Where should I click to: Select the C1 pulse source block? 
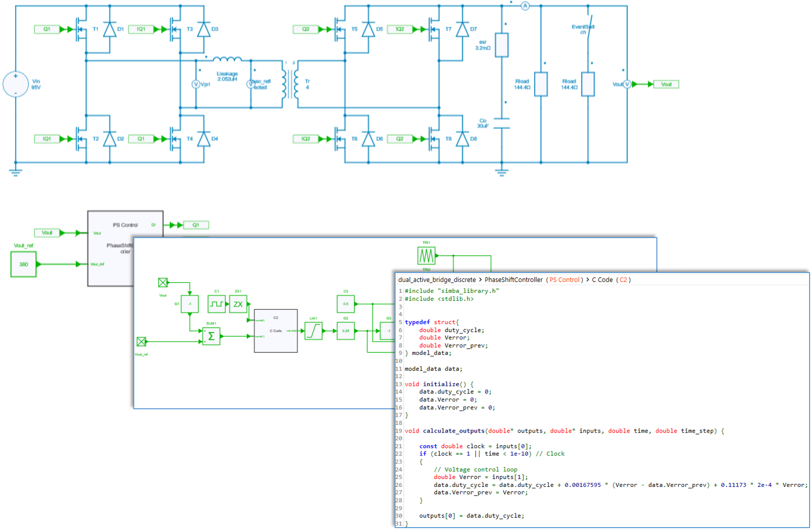(x=216, y=303)
